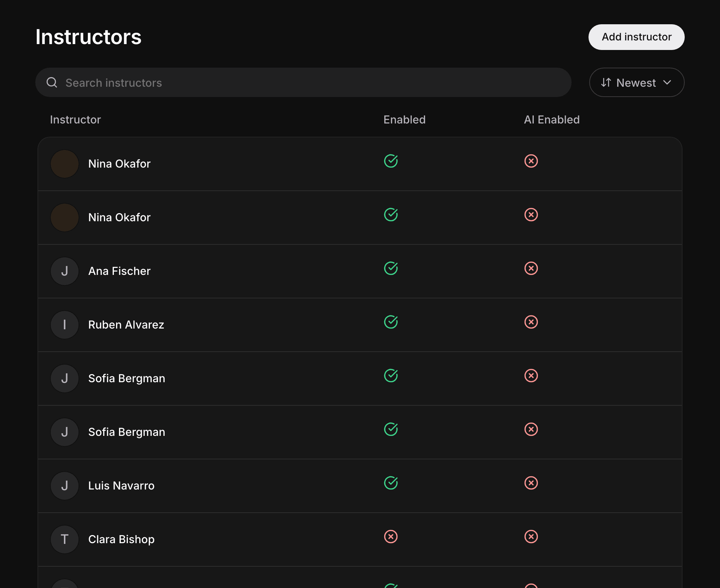Toggle Enabled check for Luis Navarro

[x=391, y=483]
